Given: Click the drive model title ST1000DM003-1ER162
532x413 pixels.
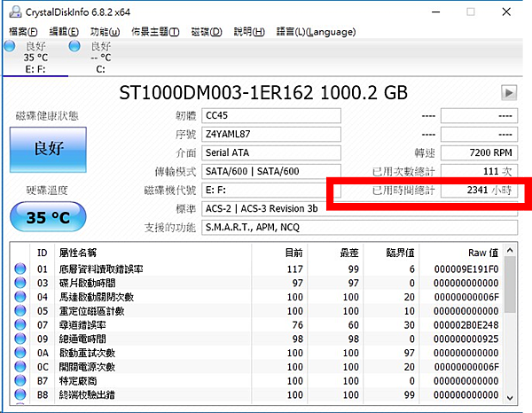Looking at the screenshot, I should pos(215,92).
